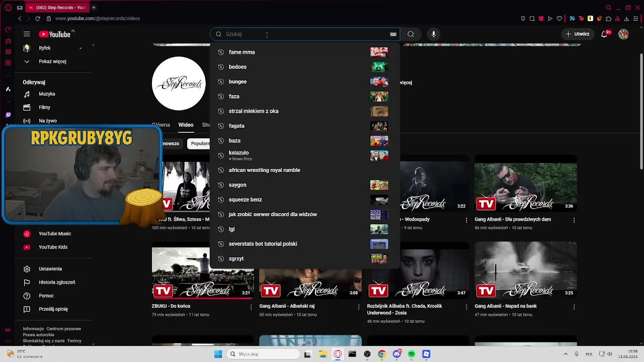Open Filmy in the sidebar
The image size is (644, 362).
click(44, 107)
